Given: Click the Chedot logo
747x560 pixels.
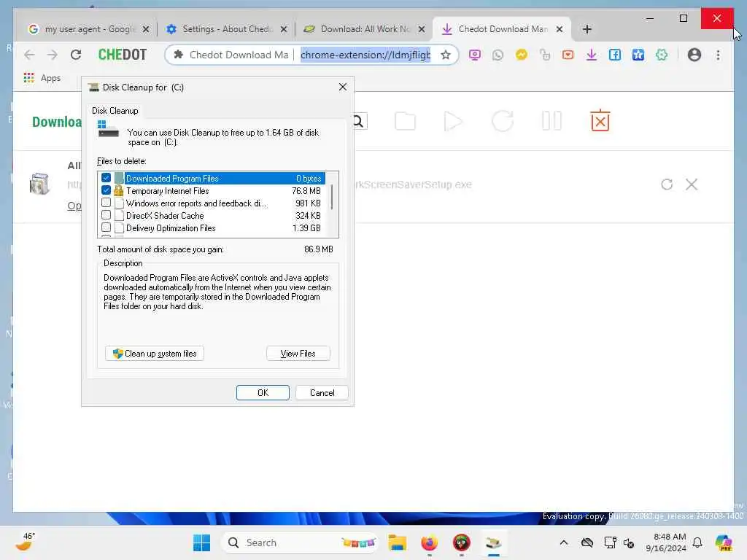Looking at the screenshot, I should point(123,55).
